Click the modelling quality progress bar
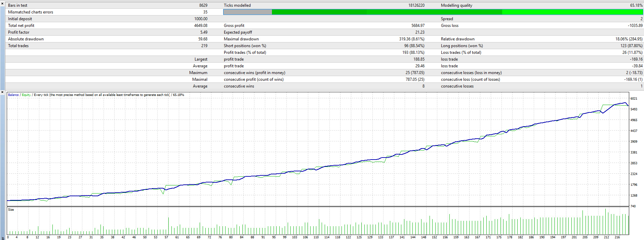The image size is (644, 240). [x=433, y=12]
